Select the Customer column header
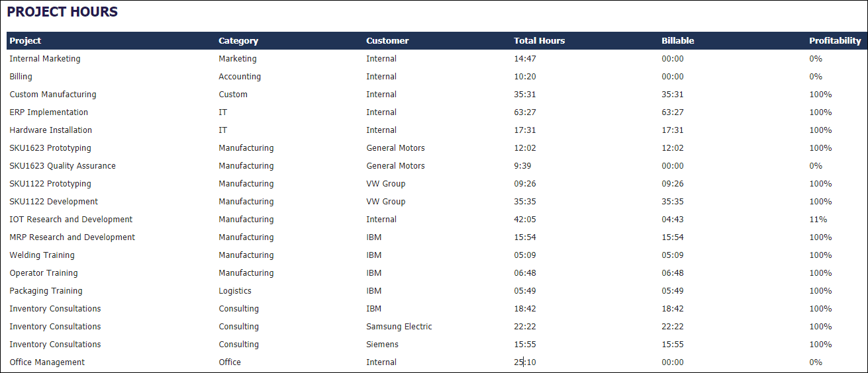Screen dimensions: 868x373 click(387, 41)
